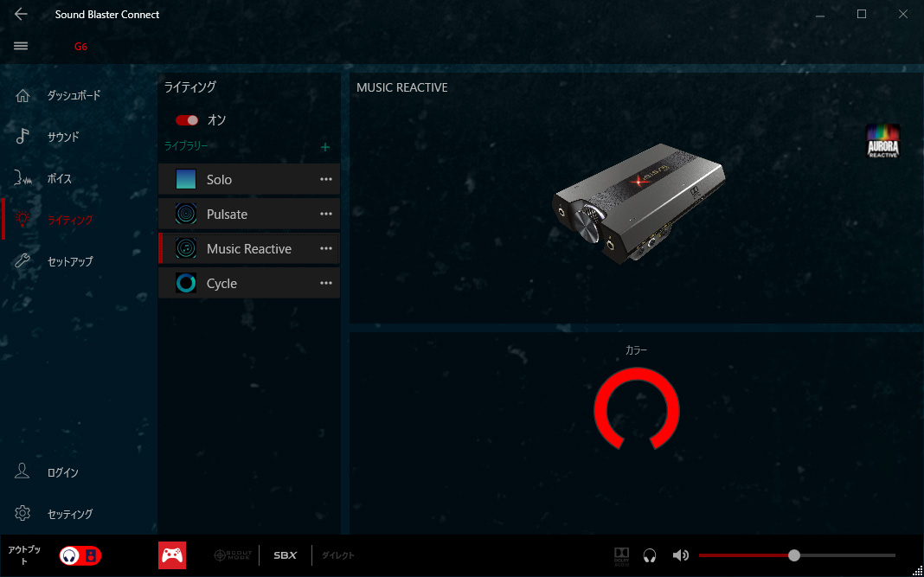Open ダッシュボード in the sidebar
Image resolution: width=924 pixels, height=577 pixels.
[x=74, y=95]
